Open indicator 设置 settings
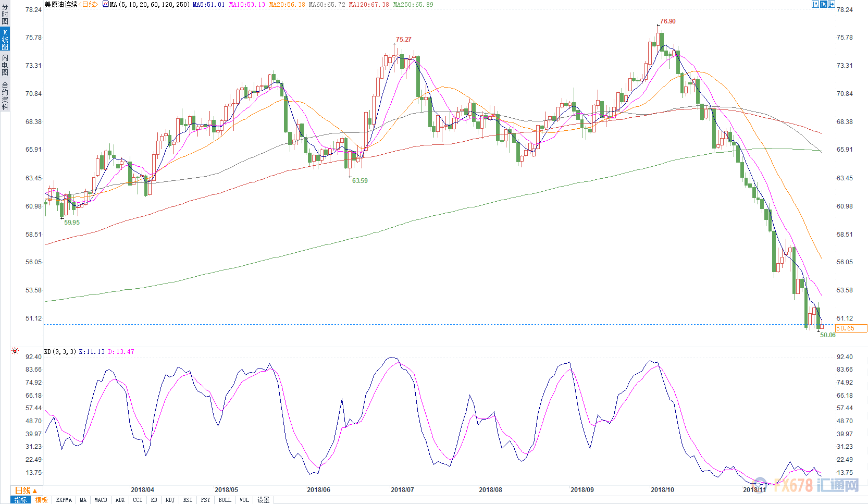Screen dimensions: 868x504 (264, 500)
